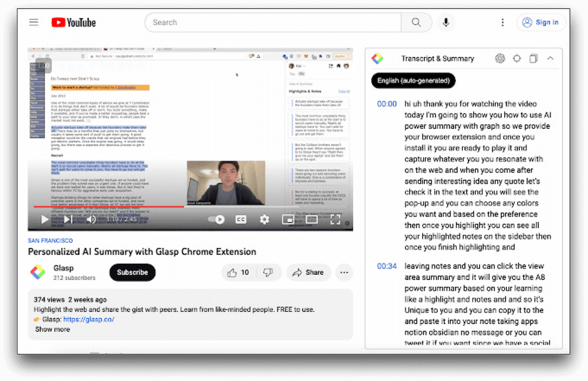Image resolution: width=588 pixels, height=381 pixels.
Task: Open the glasp.co link in description
Action: (89, 319)
